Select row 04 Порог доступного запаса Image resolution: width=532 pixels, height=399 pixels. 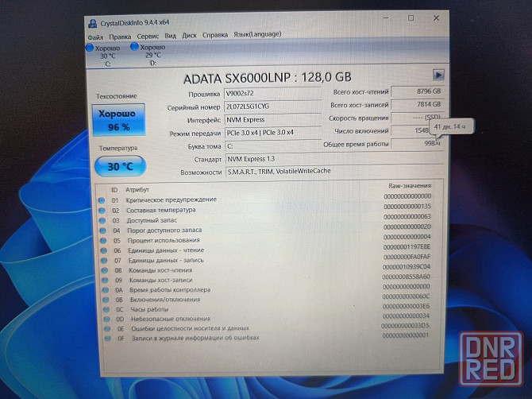pos(266,229)
